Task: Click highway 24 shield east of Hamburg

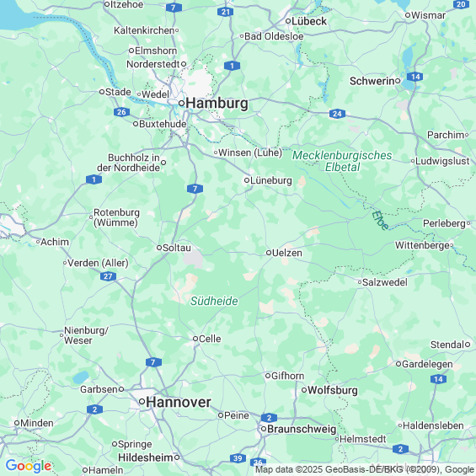Action: click(x=337, y=114)
